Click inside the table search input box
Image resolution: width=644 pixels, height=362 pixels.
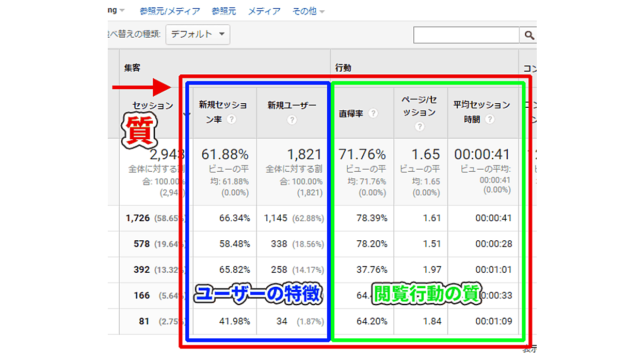pyautogui.click(x=464, y=35)
